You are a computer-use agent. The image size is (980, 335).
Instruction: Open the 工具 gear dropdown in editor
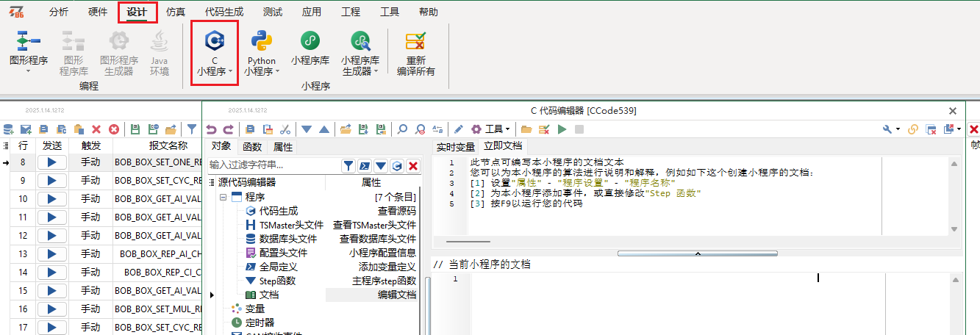coord(491,129)
